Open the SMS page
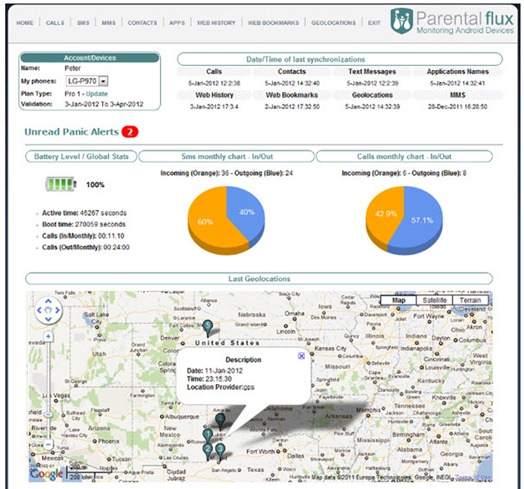524x489 pixels. [83, 23]
